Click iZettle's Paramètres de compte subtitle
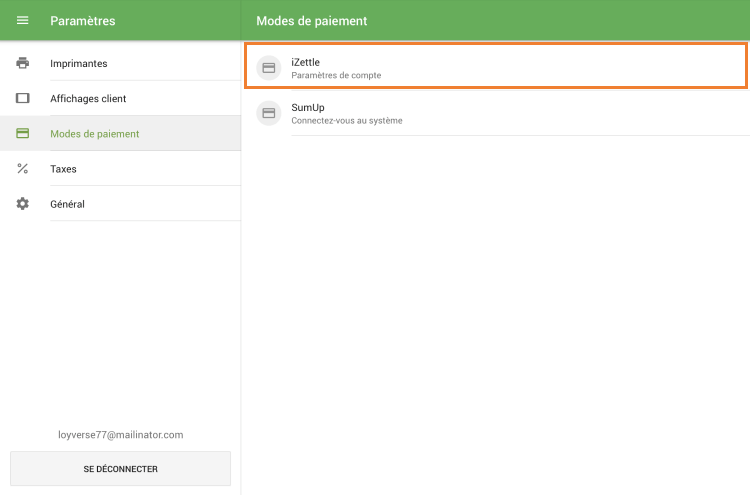The width and height of the screenshot is (750, 495). pos(336,75)
